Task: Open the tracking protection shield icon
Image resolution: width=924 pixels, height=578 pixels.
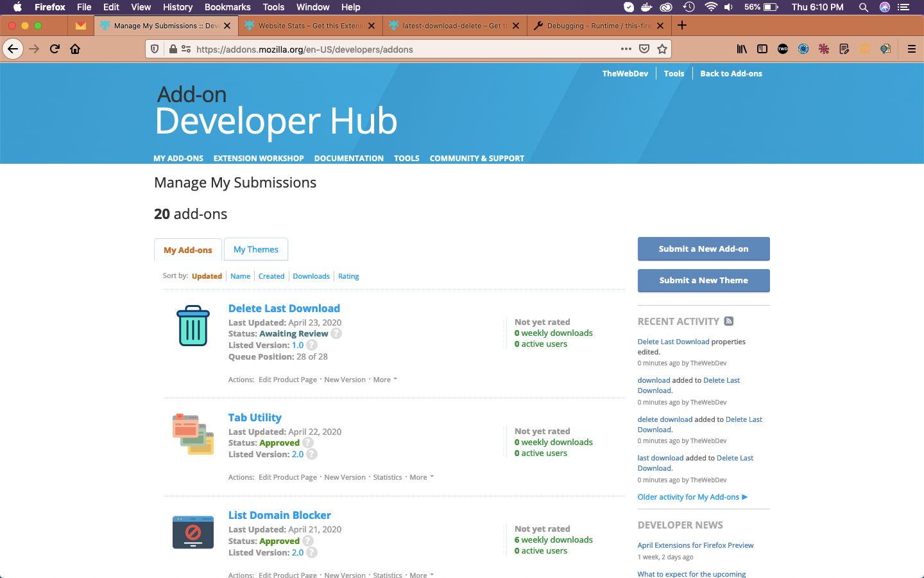Action: 155,49
